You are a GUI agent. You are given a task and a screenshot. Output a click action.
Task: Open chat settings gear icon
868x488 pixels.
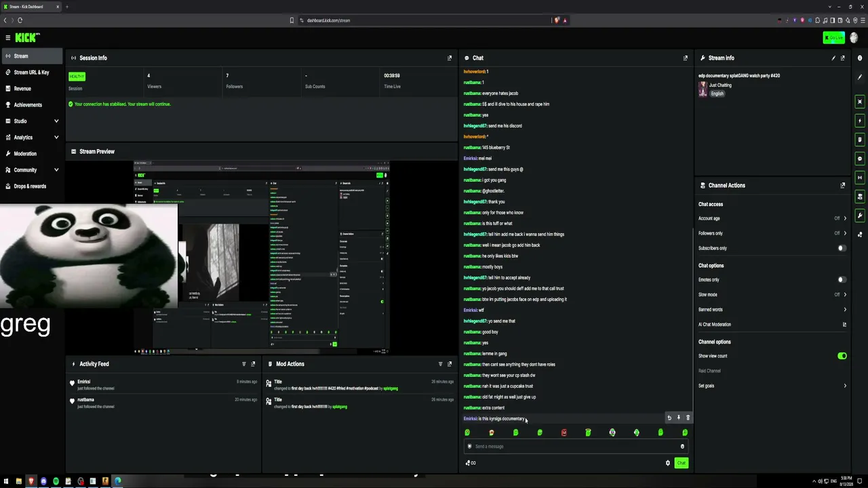click(667, 463)
